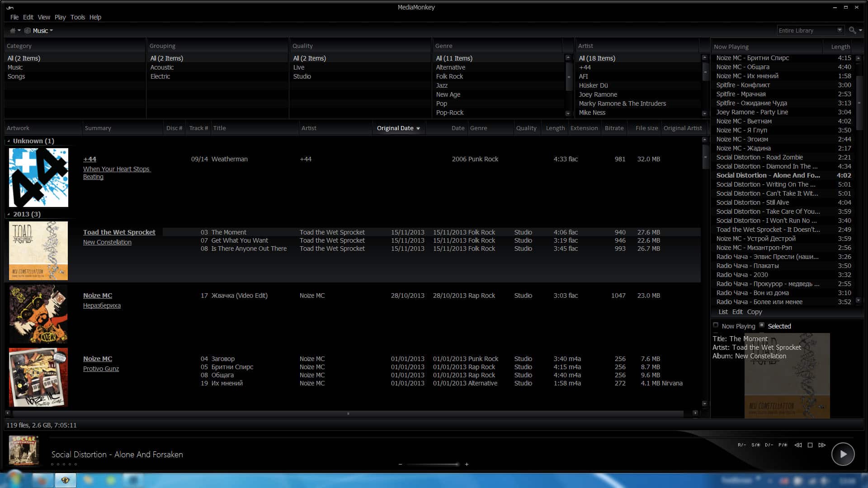
Task: Toggle the S/+ shuffle control
Action: [755, 445]
